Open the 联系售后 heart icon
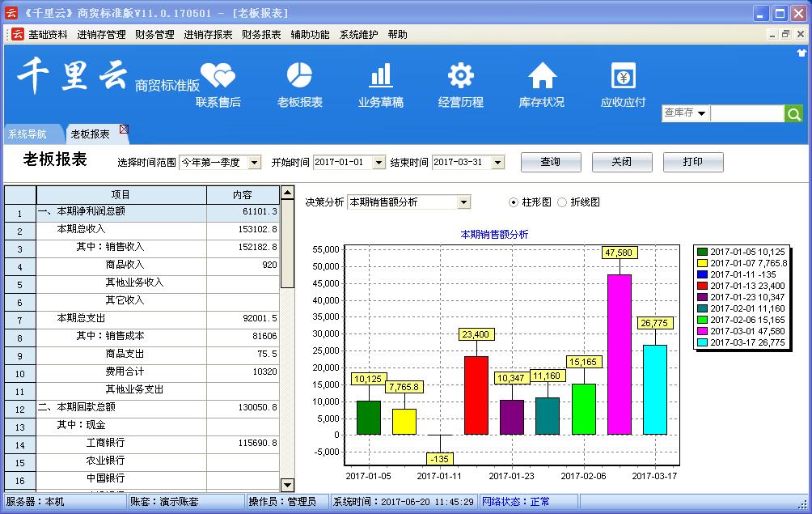 tap(218, 76)
